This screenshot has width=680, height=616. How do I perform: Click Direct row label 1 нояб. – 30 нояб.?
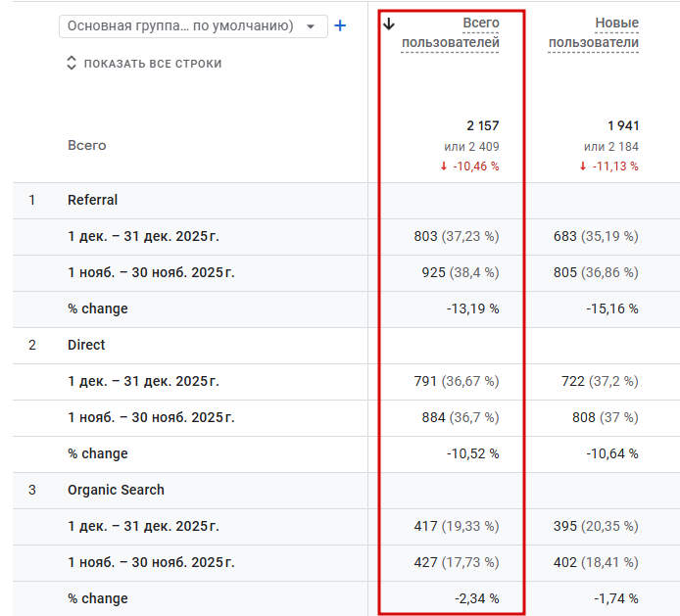click(x=151, y=417)
